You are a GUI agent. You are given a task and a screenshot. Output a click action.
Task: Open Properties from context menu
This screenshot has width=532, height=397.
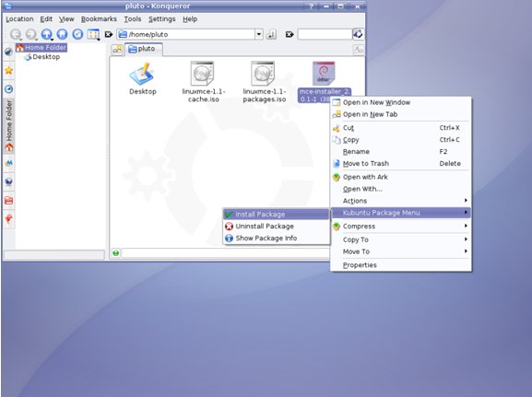click(401, 265)
